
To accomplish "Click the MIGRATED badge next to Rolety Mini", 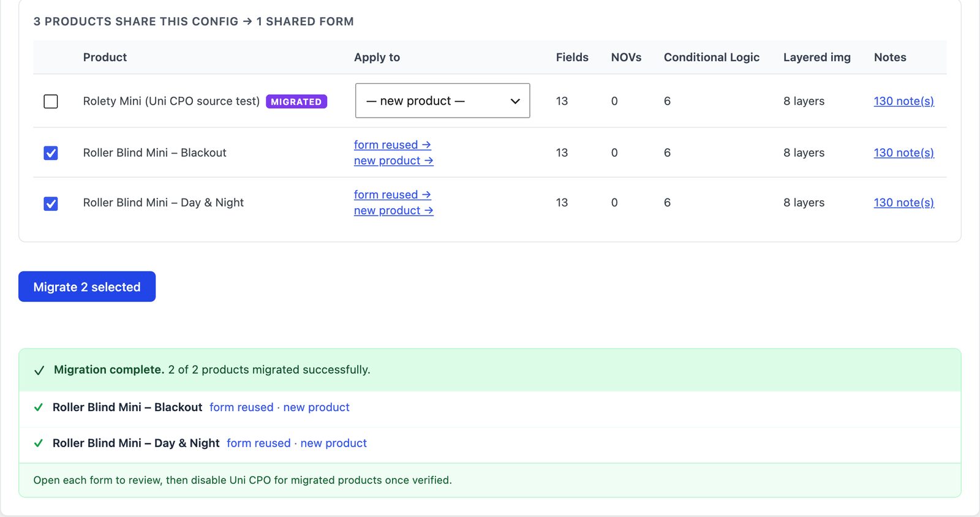I will pos(296,102).
